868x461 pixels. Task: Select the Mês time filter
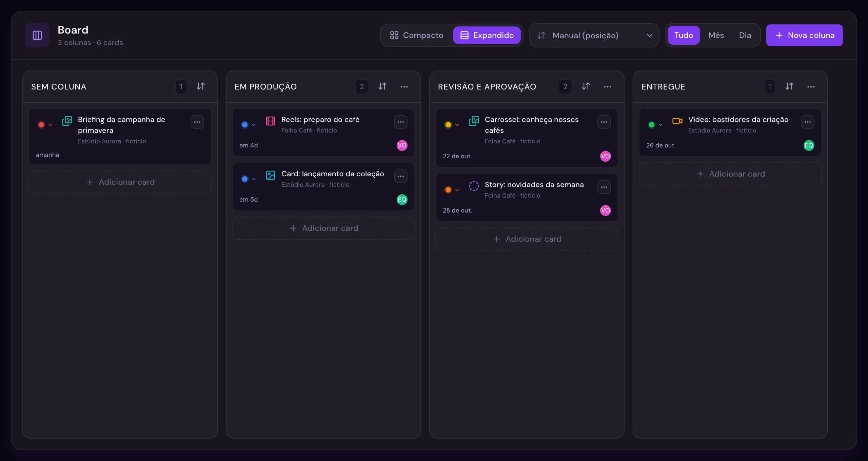(x=716, y=35)
